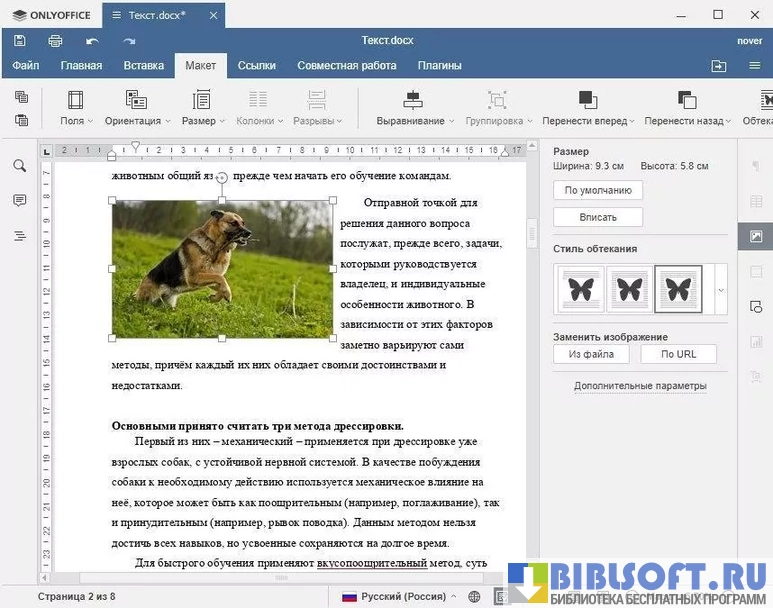The image size is (773, 608).
Task: Expand the wrapping style gallery arrow
Action: 718,290
